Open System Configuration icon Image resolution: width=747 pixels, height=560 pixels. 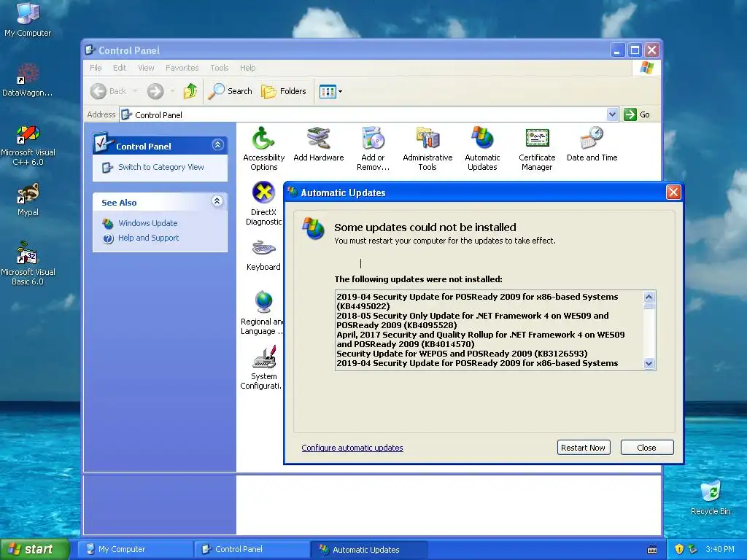pyautogui.click(x=261, y=367)
